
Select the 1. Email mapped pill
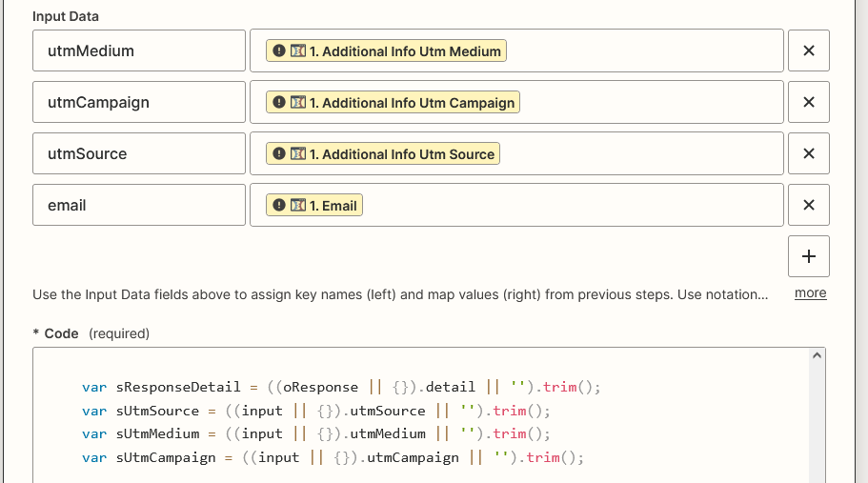(313, 205)
